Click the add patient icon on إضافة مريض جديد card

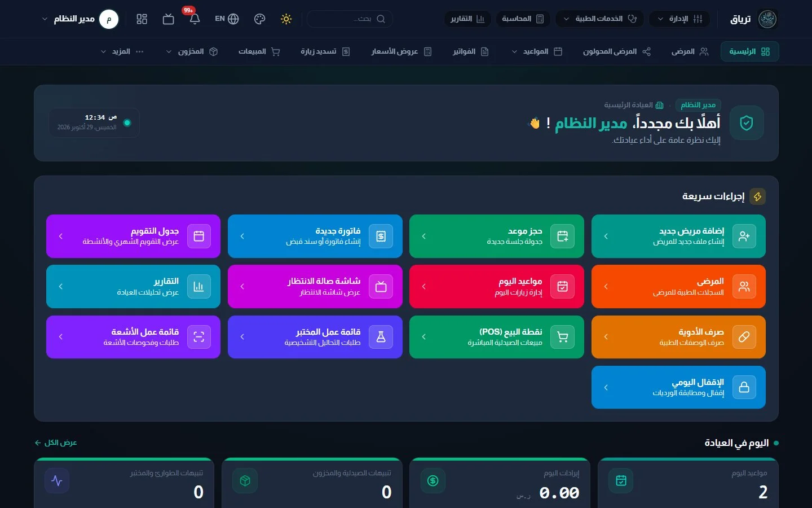(744, 236)
